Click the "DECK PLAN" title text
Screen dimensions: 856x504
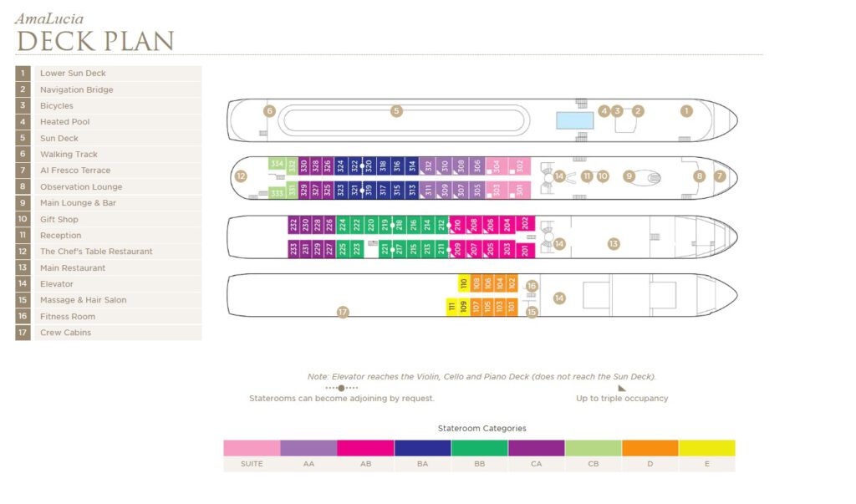(x=95, y=41)
